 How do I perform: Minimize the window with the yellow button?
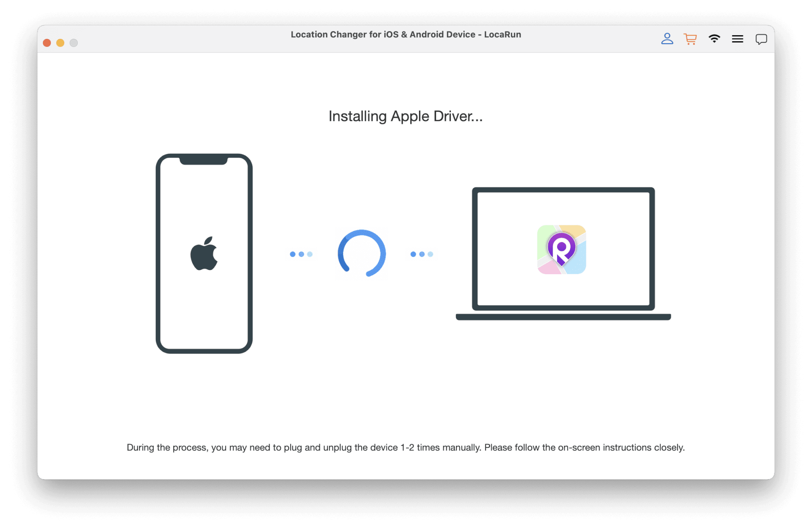[60, 43]
